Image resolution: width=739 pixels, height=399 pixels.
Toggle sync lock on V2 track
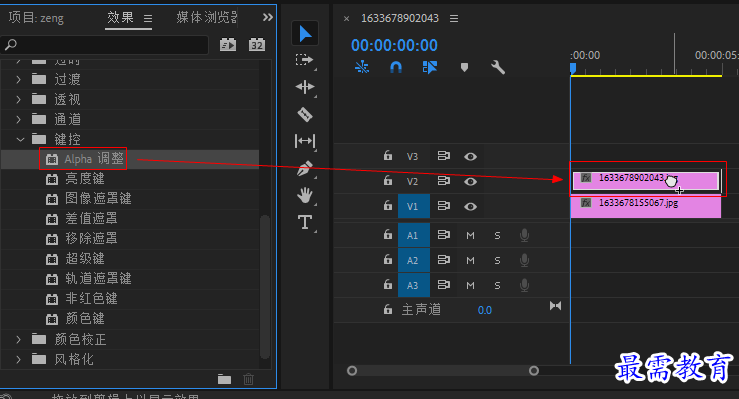[443, 181]
